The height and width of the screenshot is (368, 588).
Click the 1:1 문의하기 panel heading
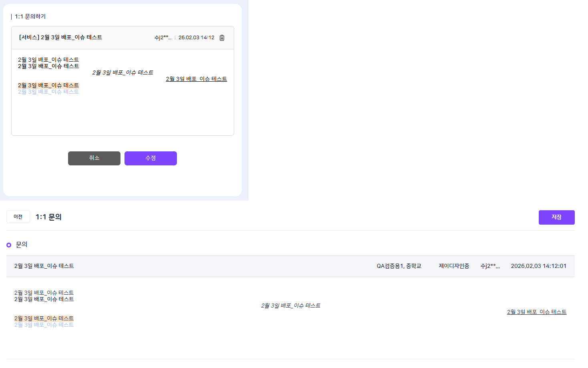(x=30, y=16)
